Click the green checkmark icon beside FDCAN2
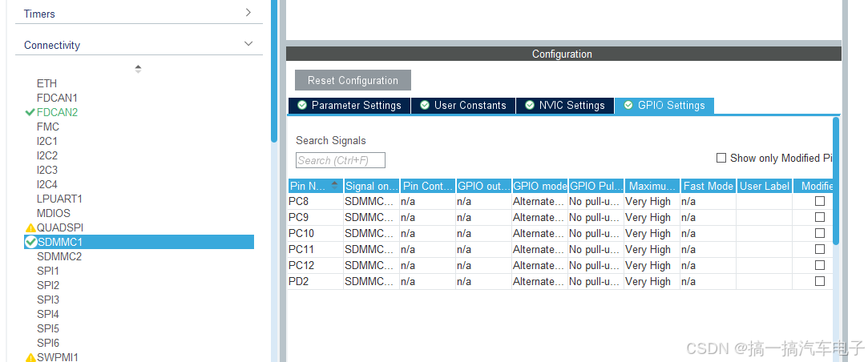 30,112
